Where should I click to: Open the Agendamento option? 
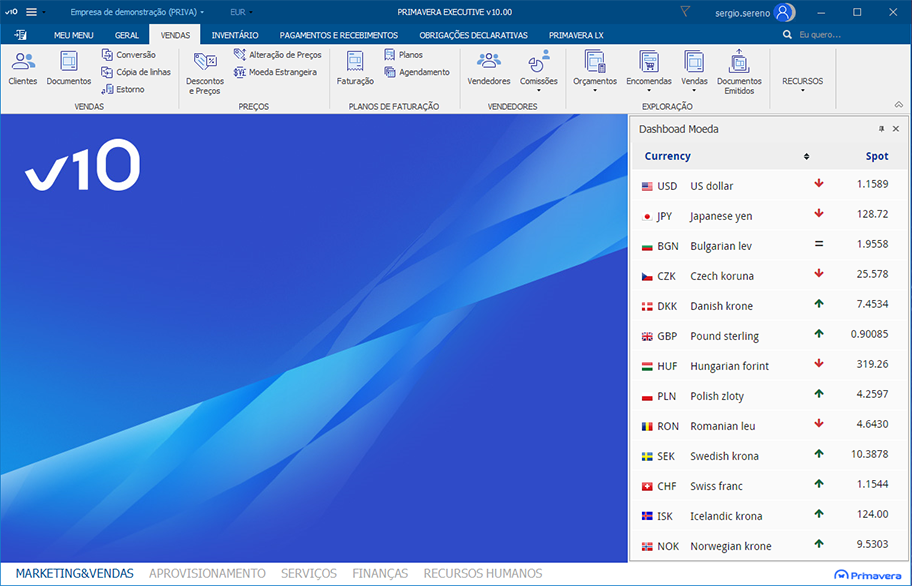[x=416, y=72]
